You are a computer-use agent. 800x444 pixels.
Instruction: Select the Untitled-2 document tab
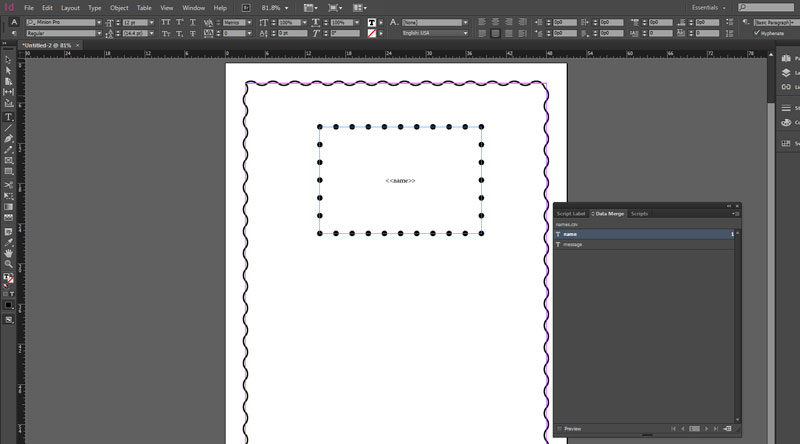[x=46, y=45]
